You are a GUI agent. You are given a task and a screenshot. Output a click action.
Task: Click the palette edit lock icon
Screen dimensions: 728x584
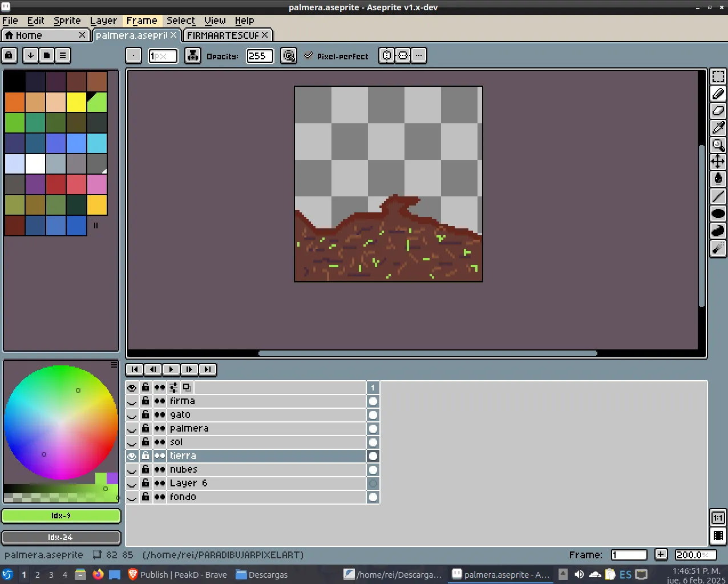9,55
